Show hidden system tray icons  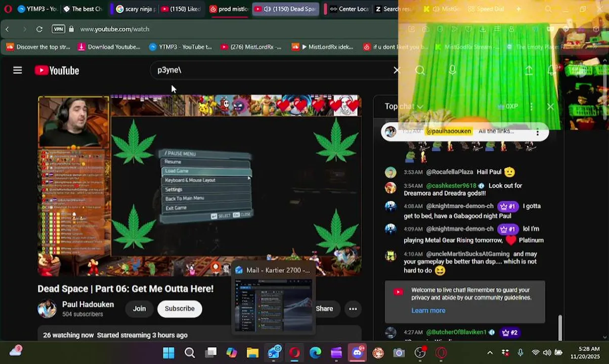(x=490, y=352)
